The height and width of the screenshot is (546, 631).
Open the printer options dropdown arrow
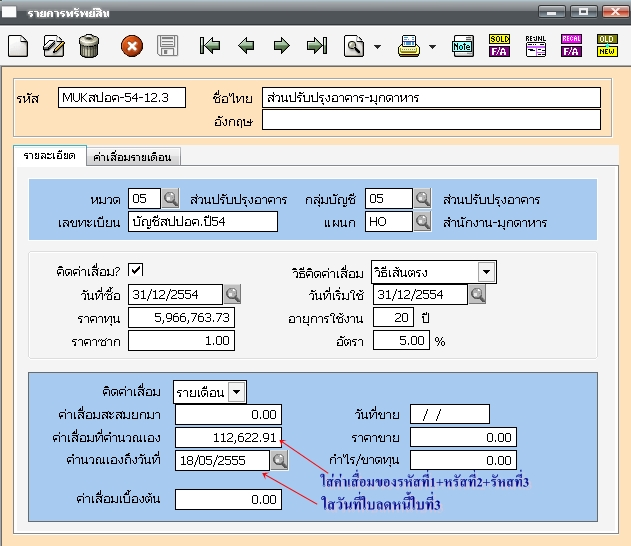(x=432, y=47)
